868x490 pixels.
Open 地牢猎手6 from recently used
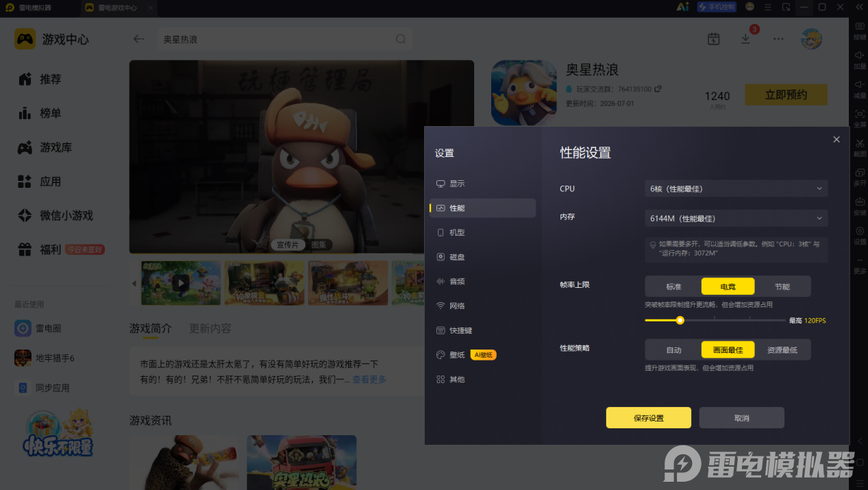point(45,358)
